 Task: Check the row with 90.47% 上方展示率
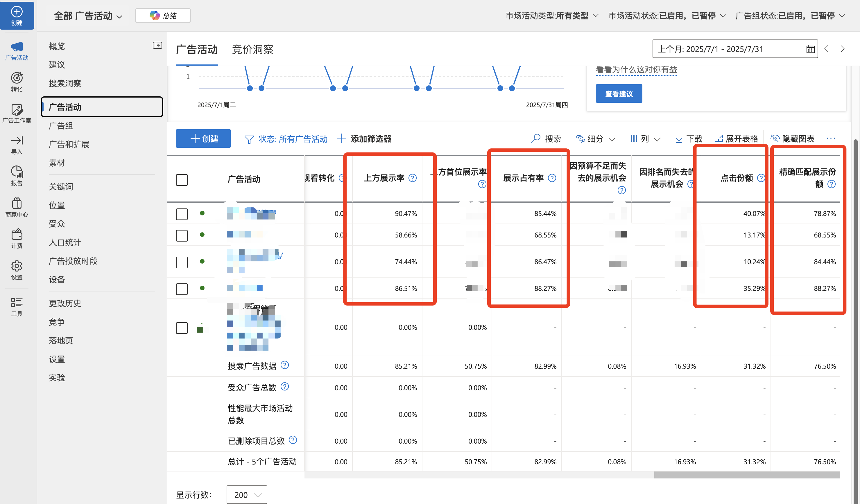[182, 214]
